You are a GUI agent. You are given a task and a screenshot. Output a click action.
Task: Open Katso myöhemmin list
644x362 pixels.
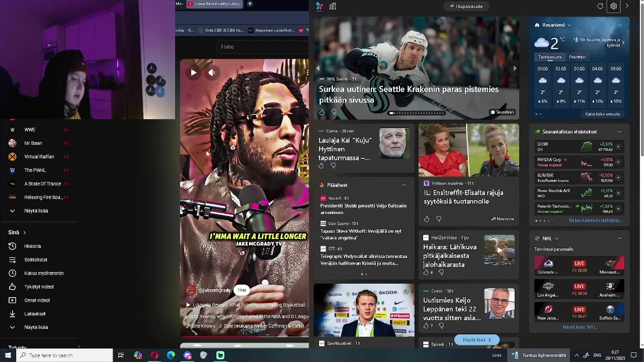[x=44, y=274]
